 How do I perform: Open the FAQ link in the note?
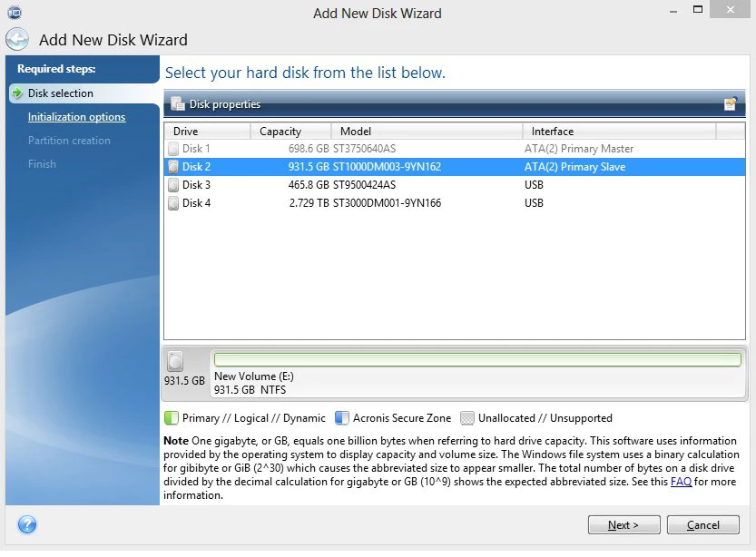[681, 482]
